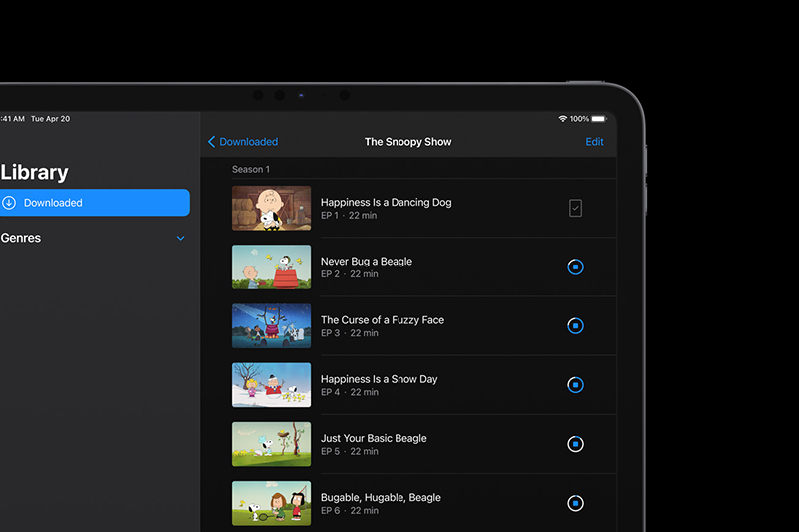Image resolution: width=799 pixels, height=532 pixels.
Task: Select the Just Your Basic Beagle episode title
Action: coord(373,438)
